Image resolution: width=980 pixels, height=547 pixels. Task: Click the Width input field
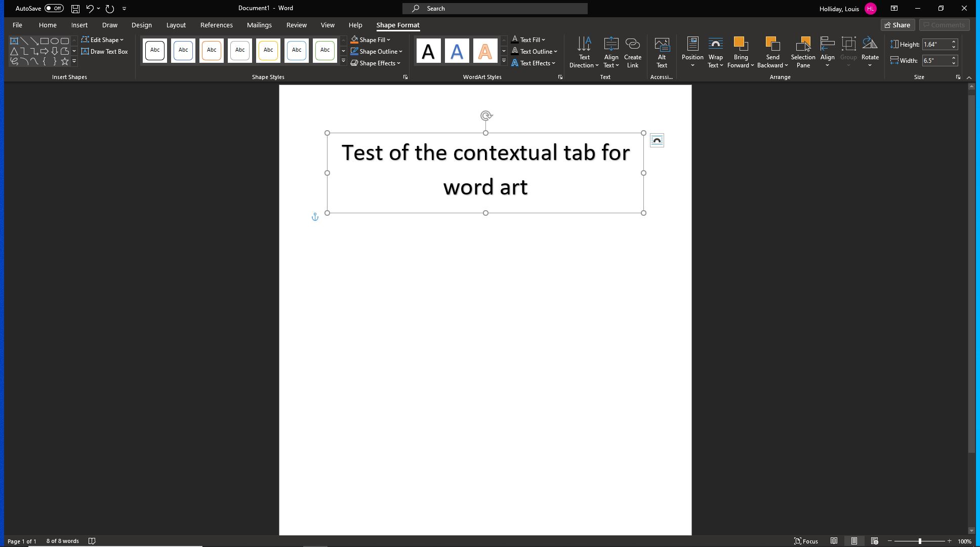(935, 61)
